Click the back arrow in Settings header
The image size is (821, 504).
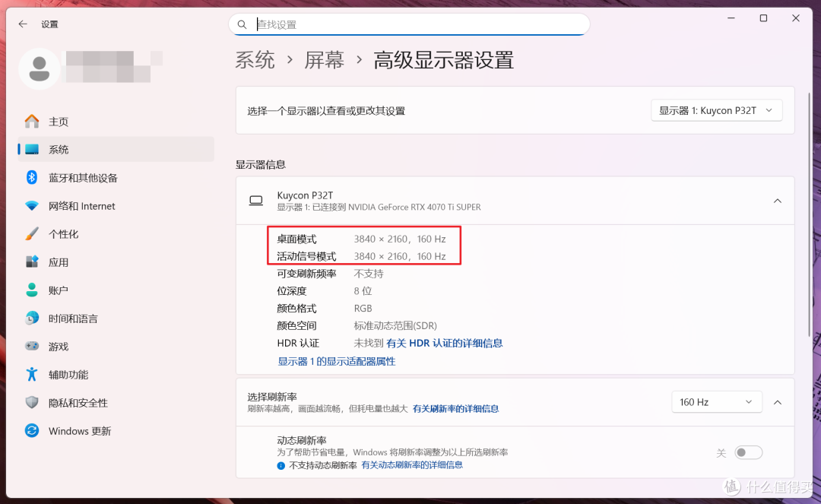pos(23,24)
